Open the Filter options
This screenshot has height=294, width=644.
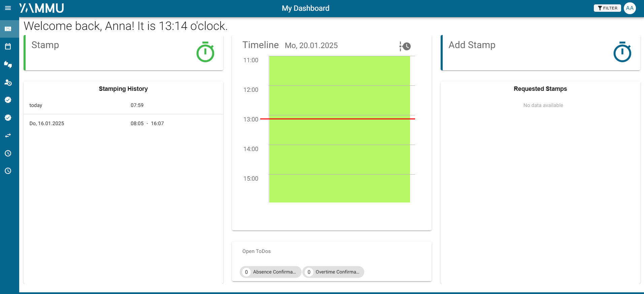607,8
